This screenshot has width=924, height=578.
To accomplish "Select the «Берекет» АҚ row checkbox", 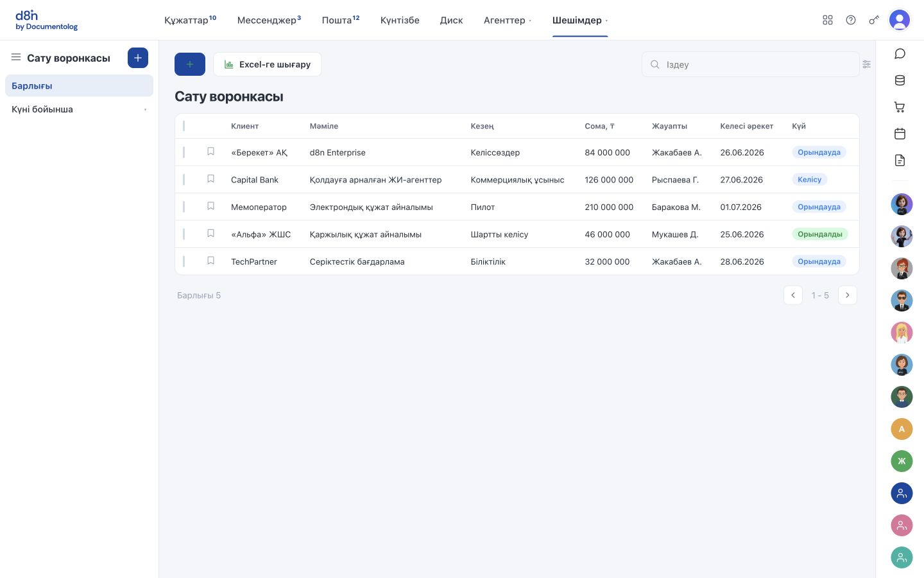I will (184, 152).
